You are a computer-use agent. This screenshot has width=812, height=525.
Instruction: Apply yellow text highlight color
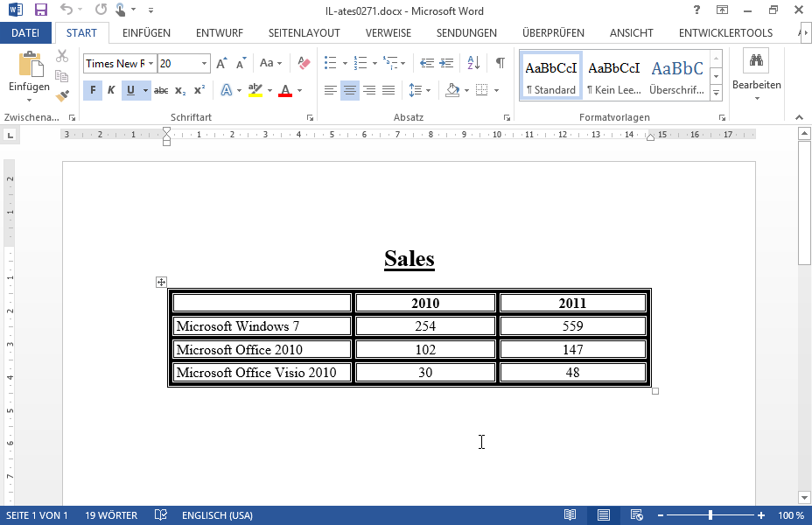pyautogui.click(x=255, y=91)
